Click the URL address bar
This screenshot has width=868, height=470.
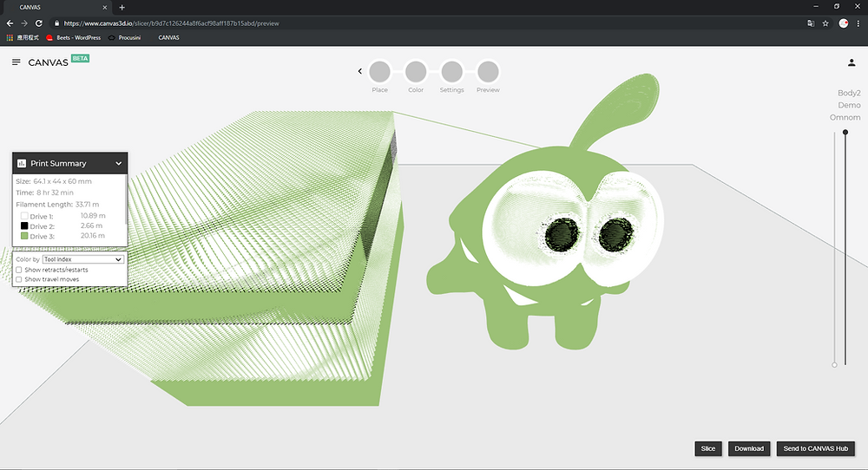pyautogui.click(x=426, y=23)
